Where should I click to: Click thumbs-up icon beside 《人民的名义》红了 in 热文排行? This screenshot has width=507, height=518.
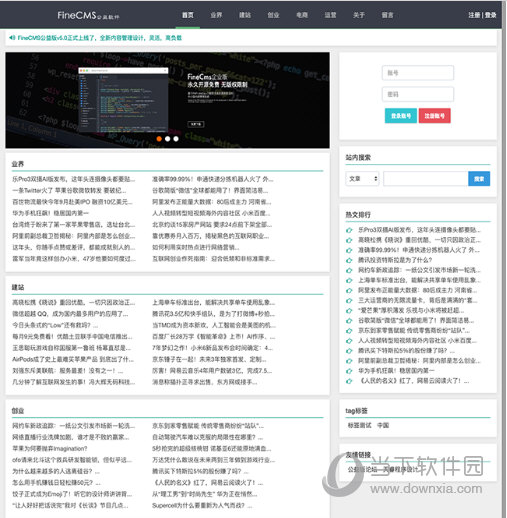pos(349,381)
